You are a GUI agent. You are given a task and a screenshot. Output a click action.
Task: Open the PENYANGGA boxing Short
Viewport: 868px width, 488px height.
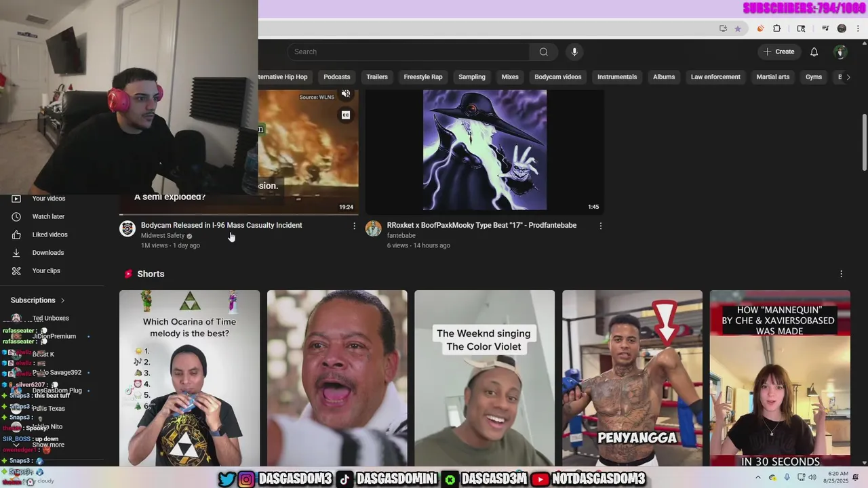tap(632, 378)
